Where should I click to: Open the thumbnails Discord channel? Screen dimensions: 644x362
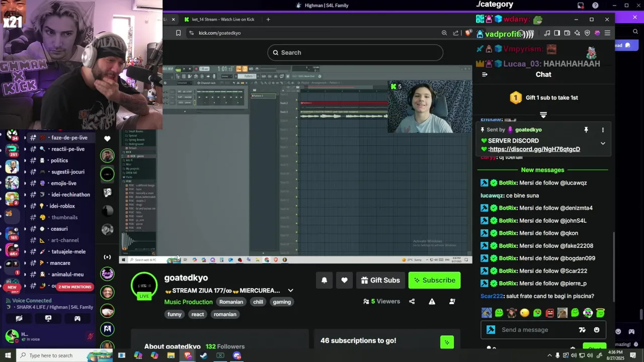click(64, 217)
